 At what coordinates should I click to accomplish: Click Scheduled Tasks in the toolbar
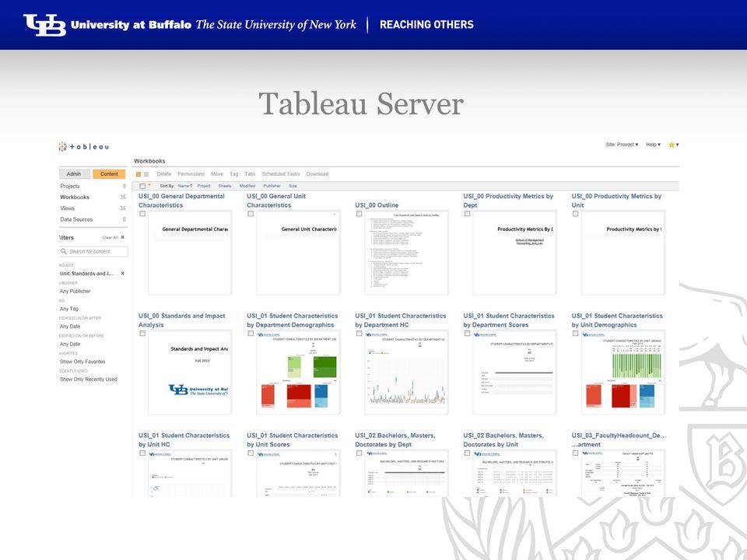[x=281, y=174]
